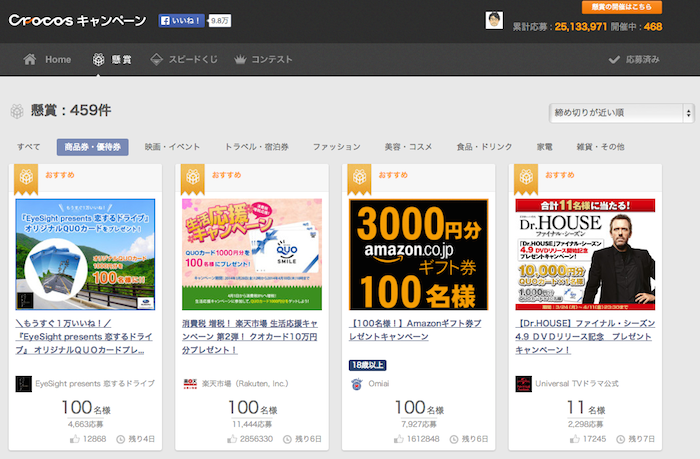Select the 家電 category tab
Image resolution: width=700 pixels, height=459 pixels.
click(545, 147)
